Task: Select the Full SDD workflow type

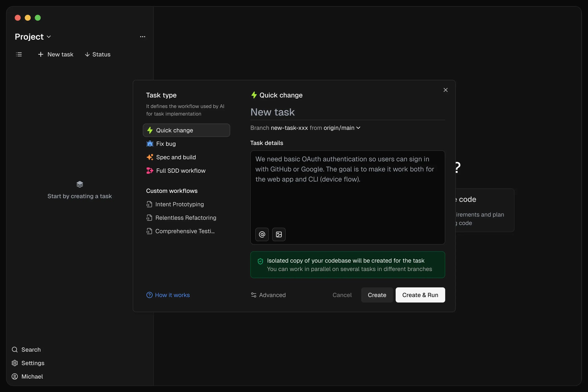Action: (180, 171)
